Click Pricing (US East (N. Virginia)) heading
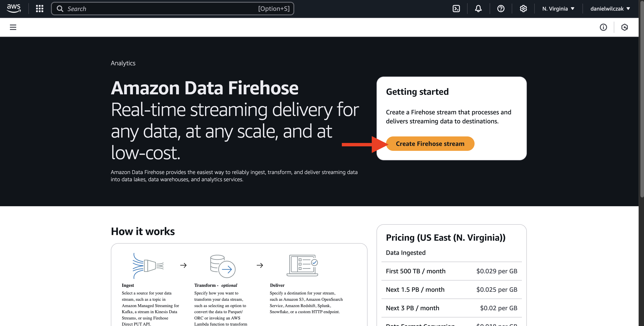Viewport: 644px width, 326px height. coord(445,237)
